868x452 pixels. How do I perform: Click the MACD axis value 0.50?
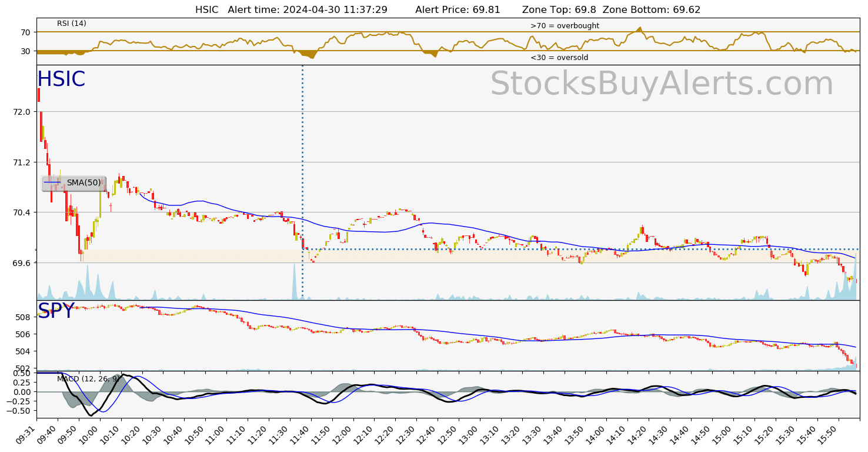(x=21, y=373)
